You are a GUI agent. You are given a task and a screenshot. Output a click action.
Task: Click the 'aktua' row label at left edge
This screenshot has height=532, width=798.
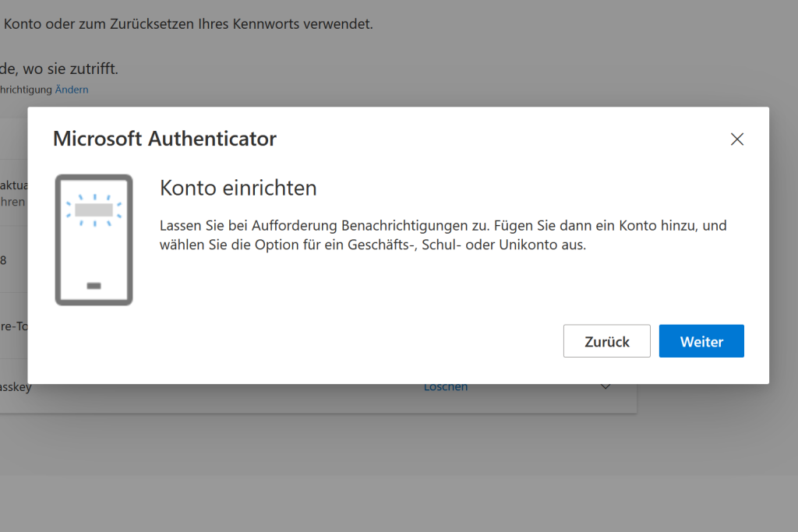12,185
